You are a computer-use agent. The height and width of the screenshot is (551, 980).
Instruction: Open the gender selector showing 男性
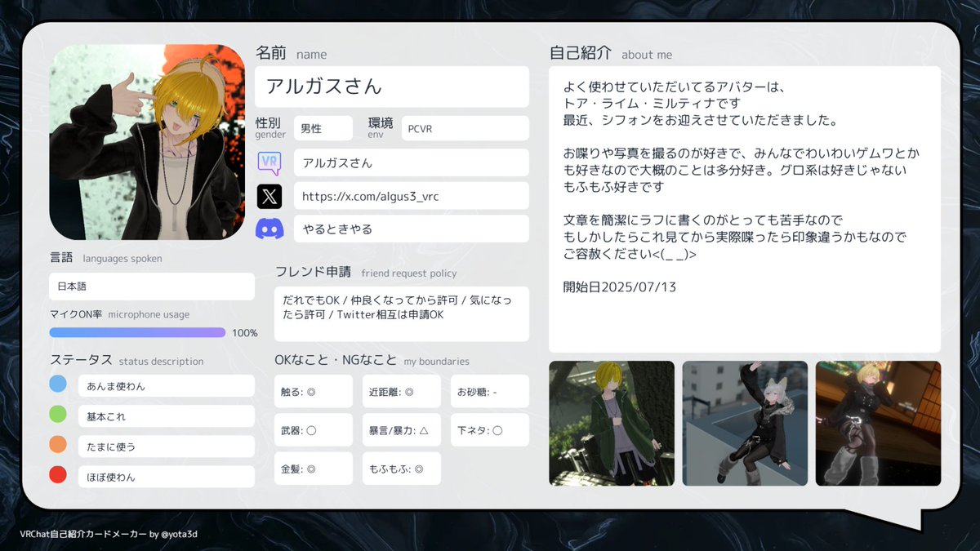323,128
